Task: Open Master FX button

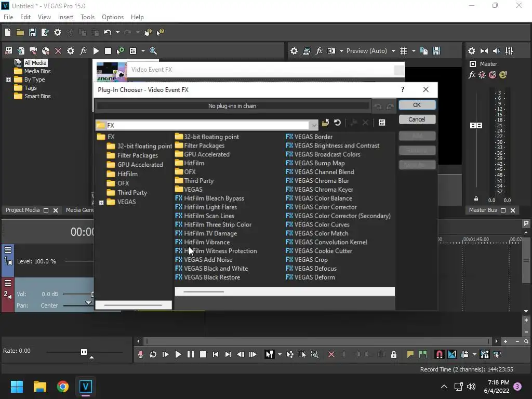Action: click(x=472, y=75)
